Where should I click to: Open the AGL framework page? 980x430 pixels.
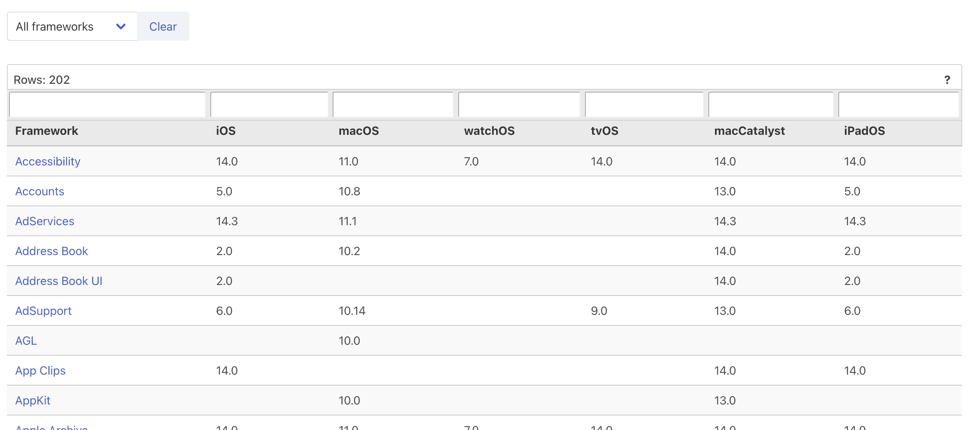click(26, 340)
